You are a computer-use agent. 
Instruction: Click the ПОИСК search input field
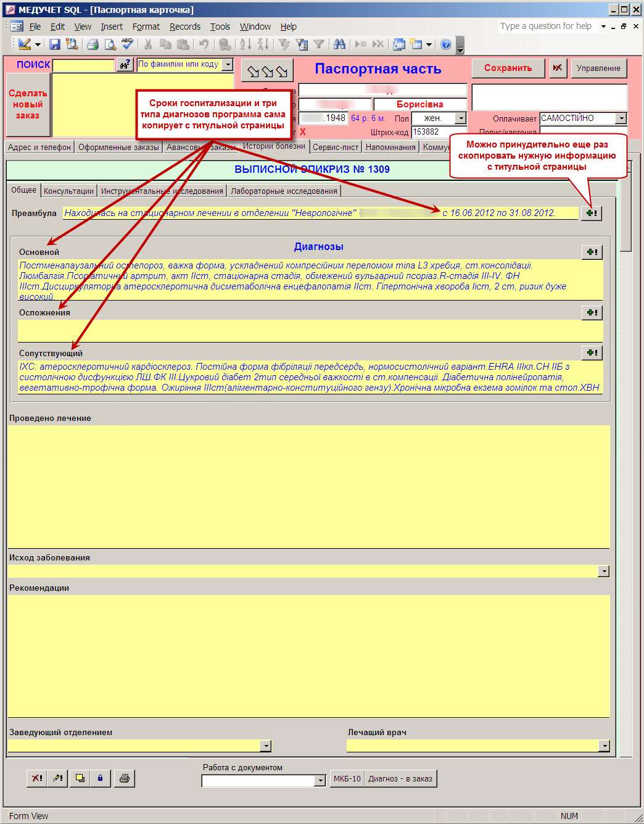click(84, 65)
